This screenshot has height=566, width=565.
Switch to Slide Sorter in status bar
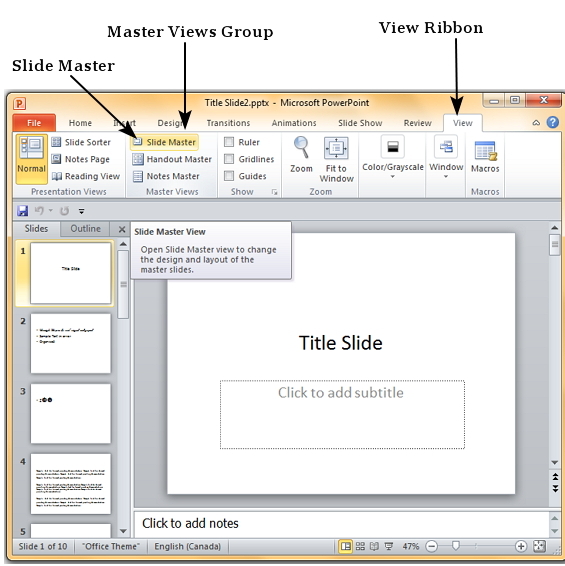pyautogui.click(x=360, y=546)
